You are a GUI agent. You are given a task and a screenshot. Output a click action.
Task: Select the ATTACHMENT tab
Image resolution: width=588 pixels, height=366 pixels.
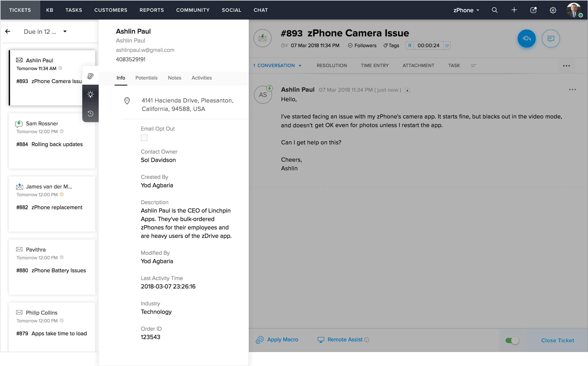click(418, 65)
